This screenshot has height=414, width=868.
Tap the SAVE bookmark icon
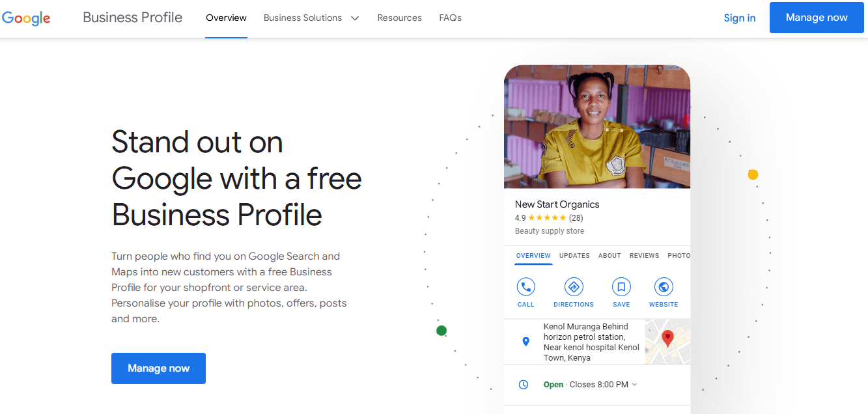[x=621, y=286]
